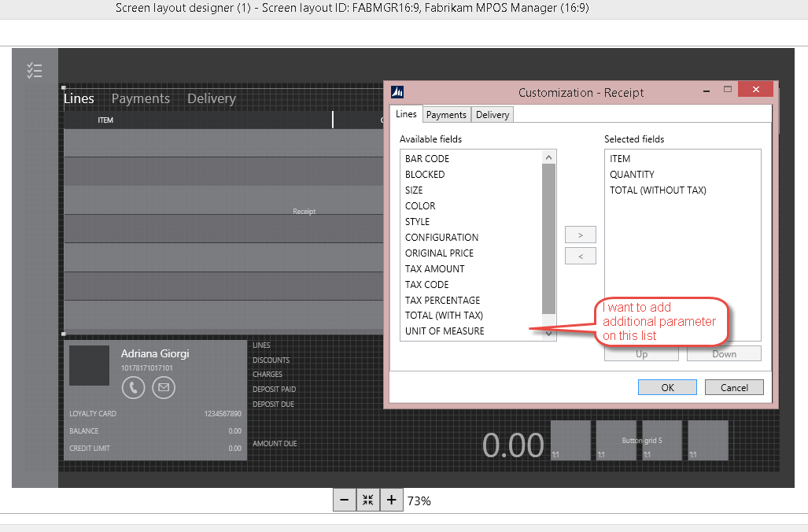Select the Lines tab in Customization dialog
The width and height of the screenshot is (808, 532).
(406, 114)
